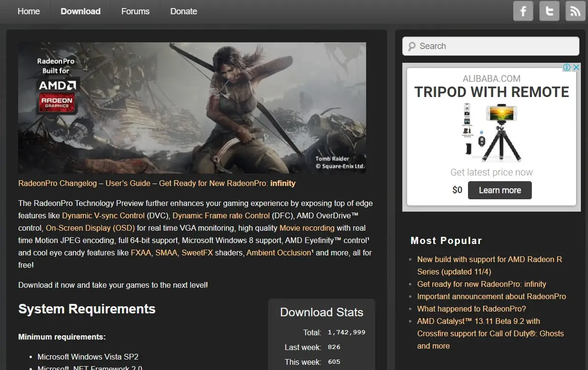Open the Facebook social icon

point(523,11)
